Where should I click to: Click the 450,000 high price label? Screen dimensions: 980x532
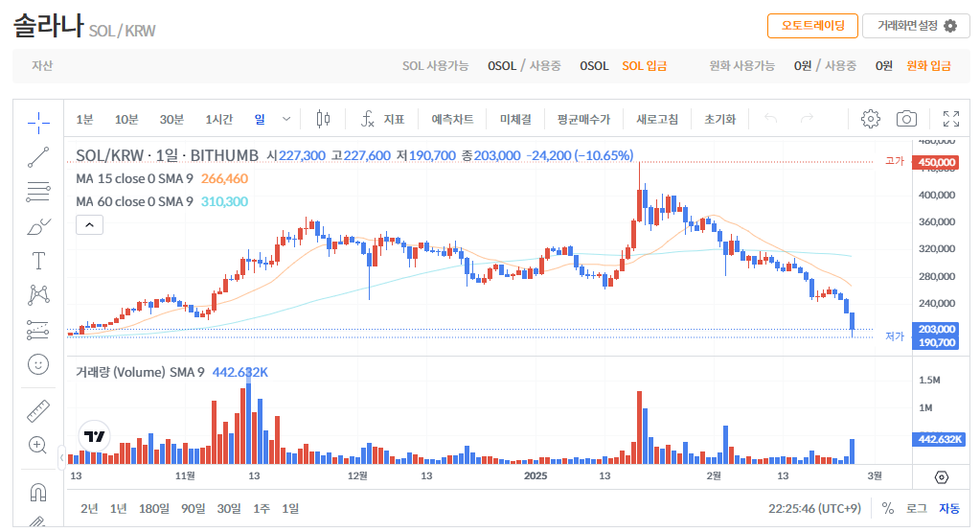pyautogui.click(x=936, y=163)
